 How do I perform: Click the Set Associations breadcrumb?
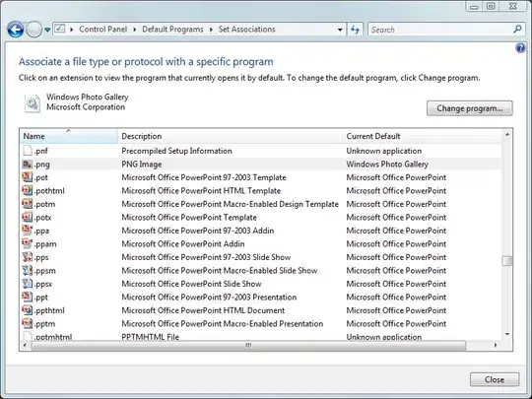(246, 30)
